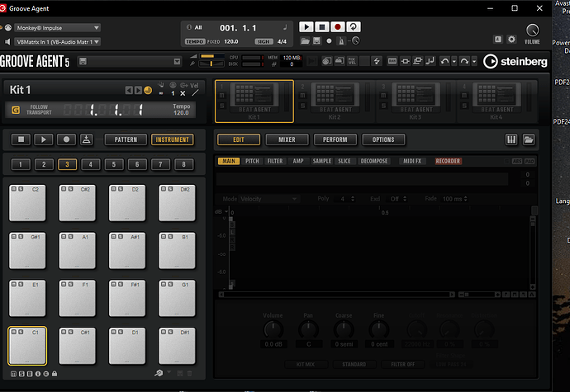Load the next kit with right arrow
The width and height of the screenshot is (570, 392).
[138, 90]
